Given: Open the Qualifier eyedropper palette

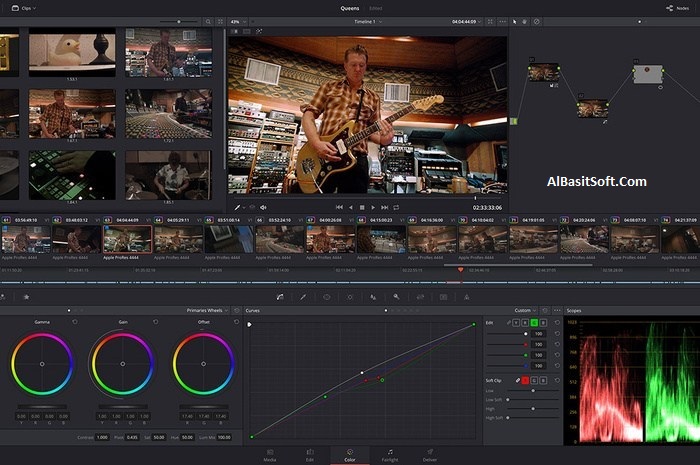Looking at the screenshot, I should pyautogui.click(x=303, y=297).
